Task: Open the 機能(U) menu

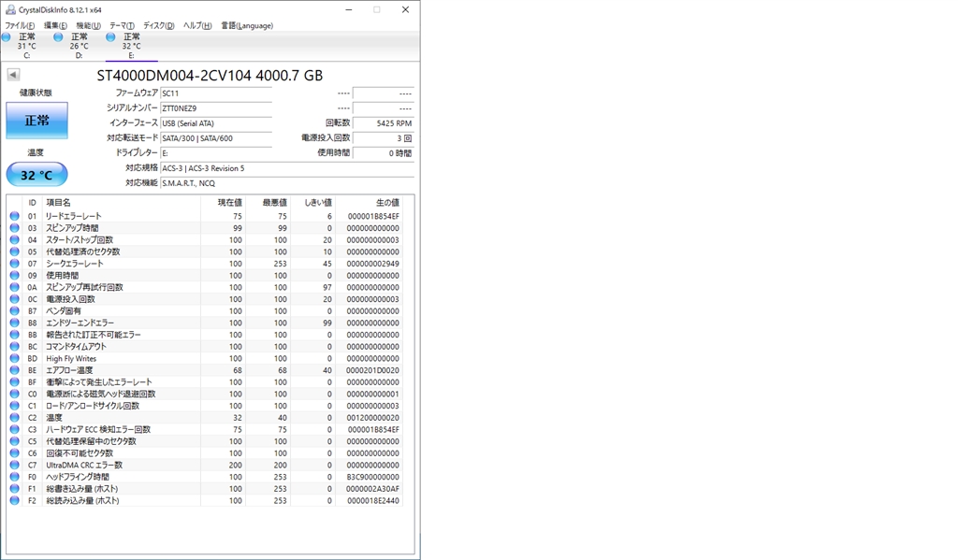Action: (x=88, y=25)
